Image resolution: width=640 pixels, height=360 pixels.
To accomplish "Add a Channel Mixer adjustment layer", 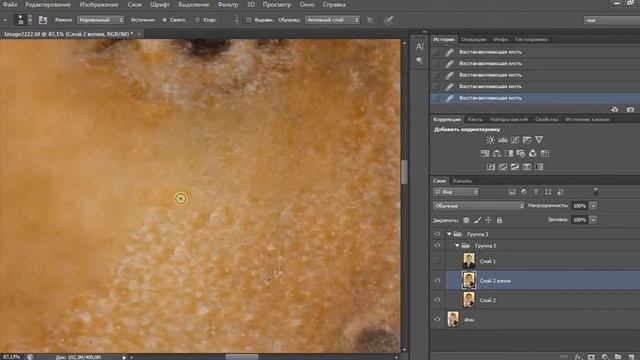I will (533, 153).
